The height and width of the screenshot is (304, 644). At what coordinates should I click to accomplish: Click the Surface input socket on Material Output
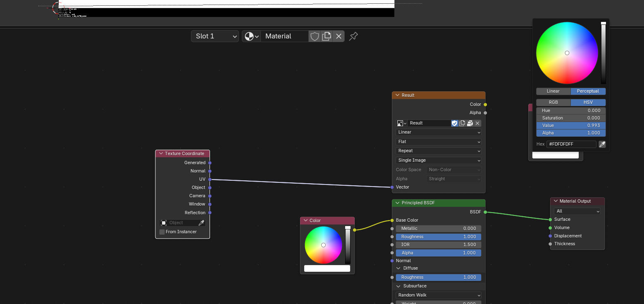pyautogui.click(x=550, y=220)
